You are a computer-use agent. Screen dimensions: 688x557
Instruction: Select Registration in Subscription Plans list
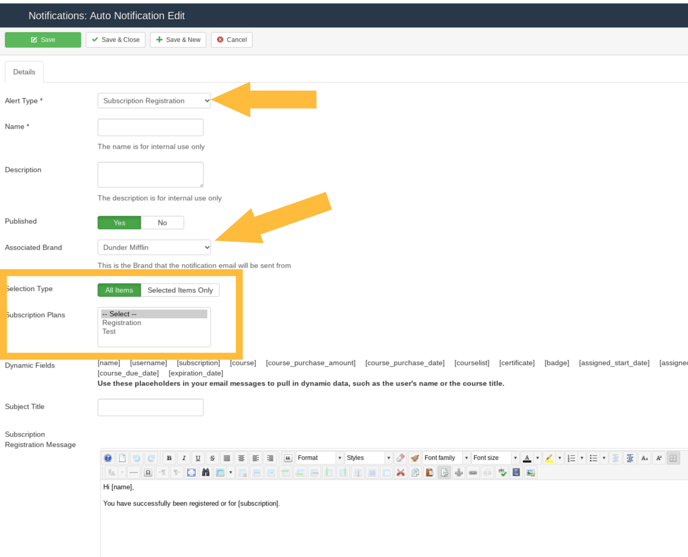154,323
